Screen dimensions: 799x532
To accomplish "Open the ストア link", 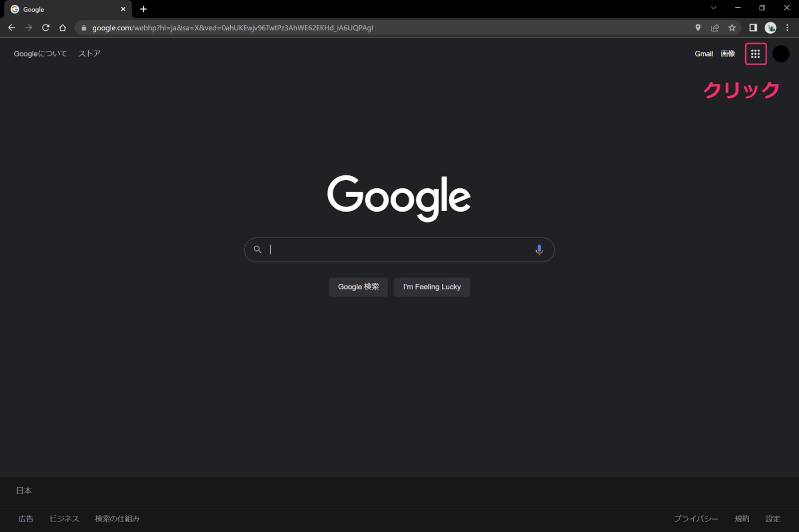I will point(89,54).
